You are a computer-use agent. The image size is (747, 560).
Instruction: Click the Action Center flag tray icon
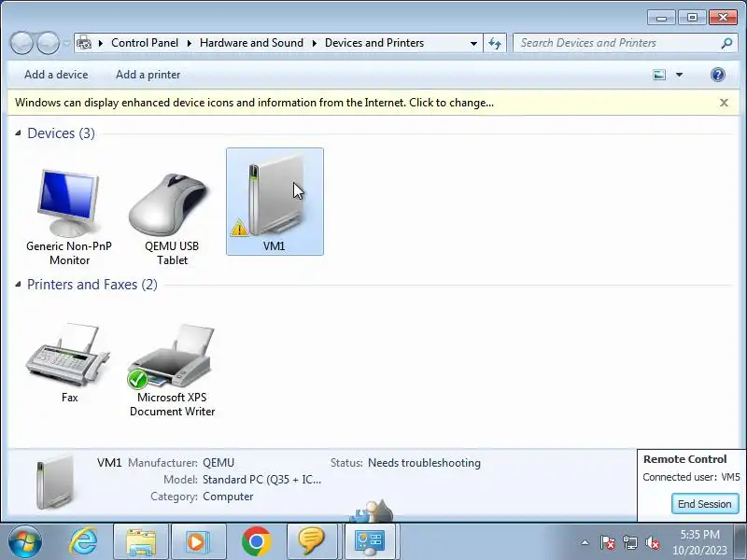pyautogui.click(x=608, y=542)
